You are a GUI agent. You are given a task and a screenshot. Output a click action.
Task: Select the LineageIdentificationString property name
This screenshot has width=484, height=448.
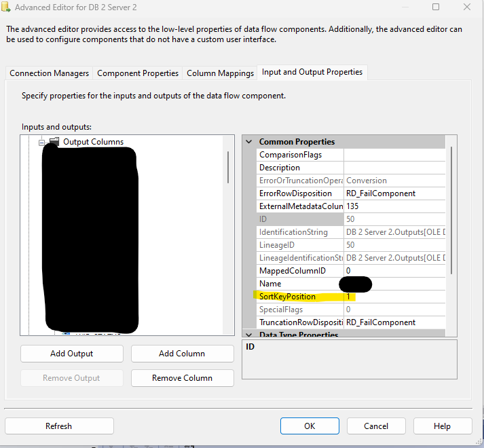[x=300, y=258]
